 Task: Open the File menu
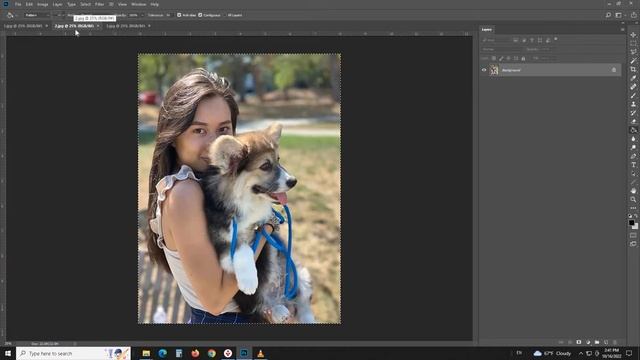coord(18,4)
